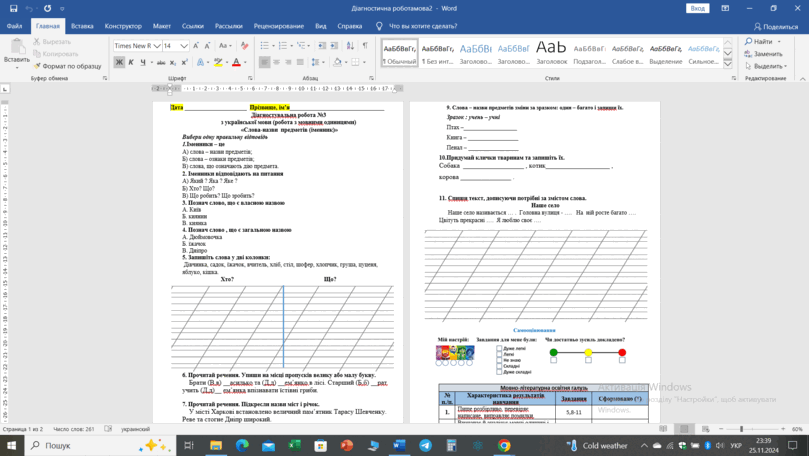This screenshot has height=456, width=809.
Task: Open spelling check status icon
Action: [x=108, y=429]
